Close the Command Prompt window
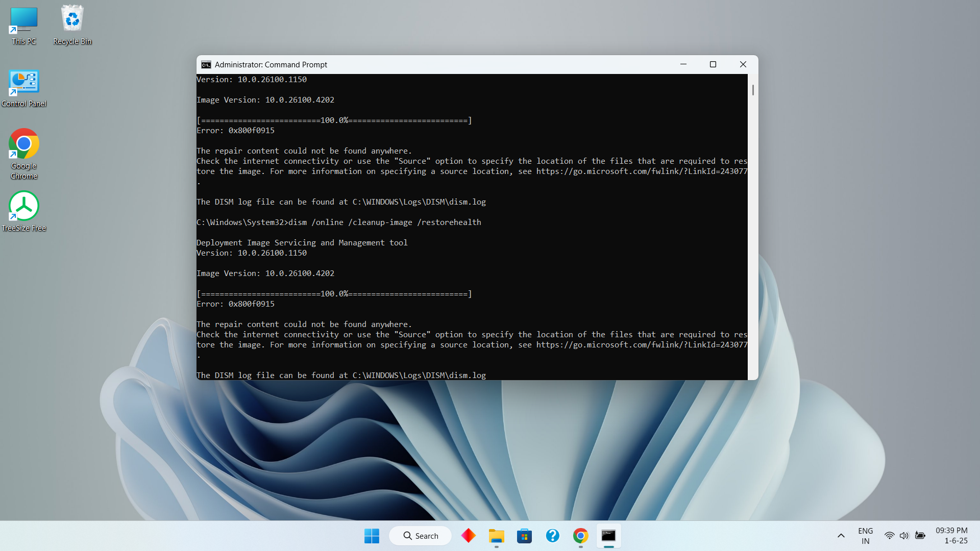980x551 pixels. pyautogui.click(x=743, y=64)
